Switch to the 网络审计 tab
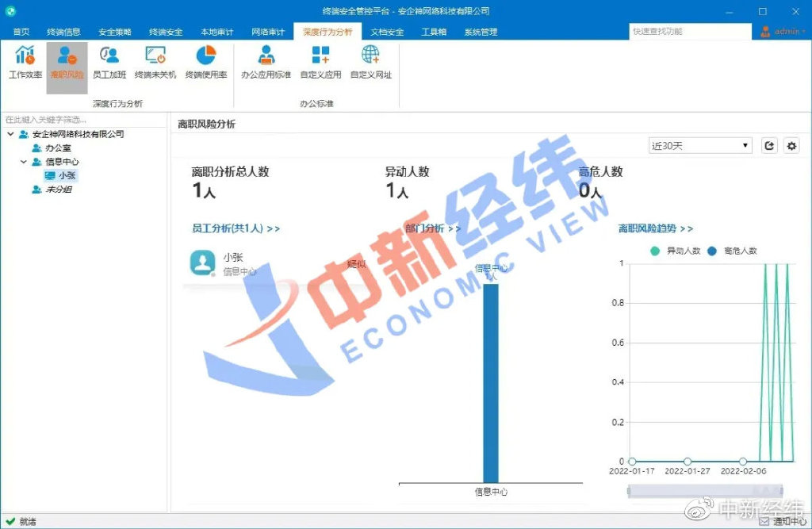This screenshot has height=529, width=812. (x=268, y=32)
